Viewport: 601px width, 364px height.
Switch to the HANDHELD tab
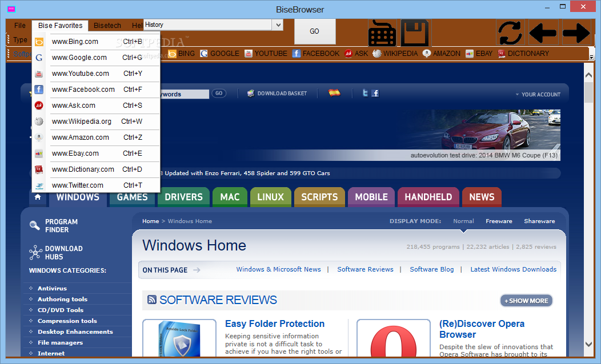coord(428,197)
